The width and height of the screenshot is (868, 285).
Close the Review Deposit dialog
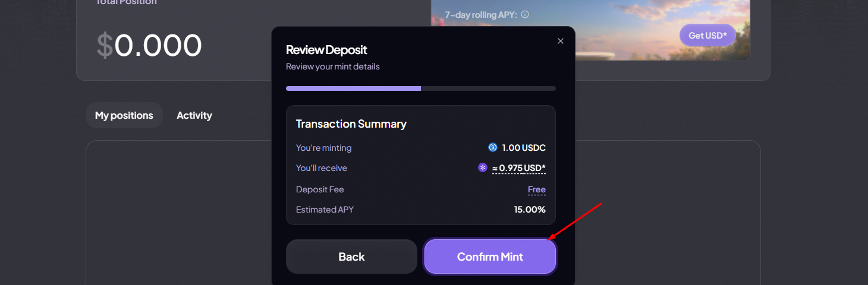coord(560,41)
